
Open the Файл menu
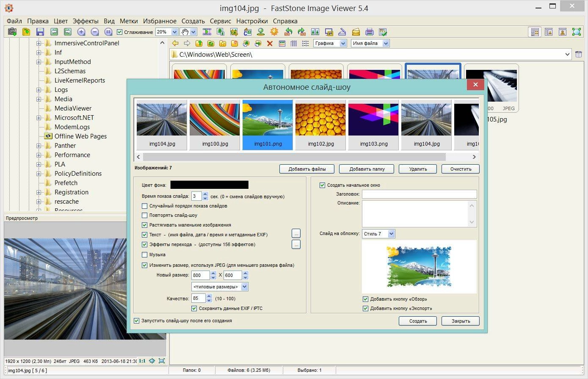click(14, 21)
